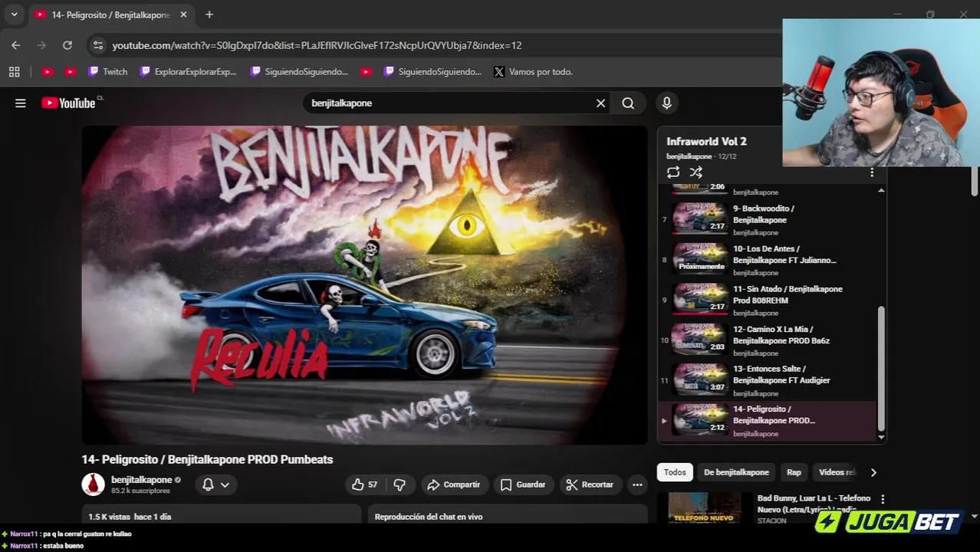
Task: Select 14- Peligrosito current playlist item
Action: tap(768, 420)
